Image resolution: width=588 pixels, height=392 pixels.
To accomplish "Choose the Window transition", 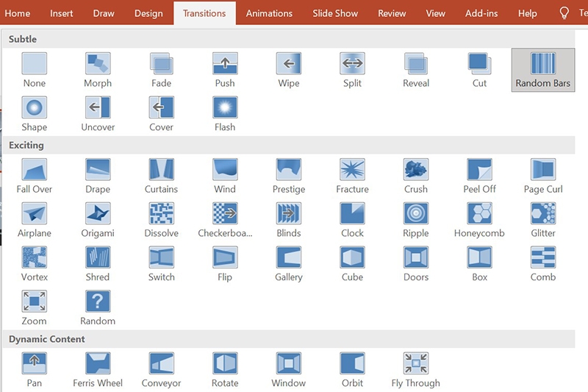I will point(289,370).
